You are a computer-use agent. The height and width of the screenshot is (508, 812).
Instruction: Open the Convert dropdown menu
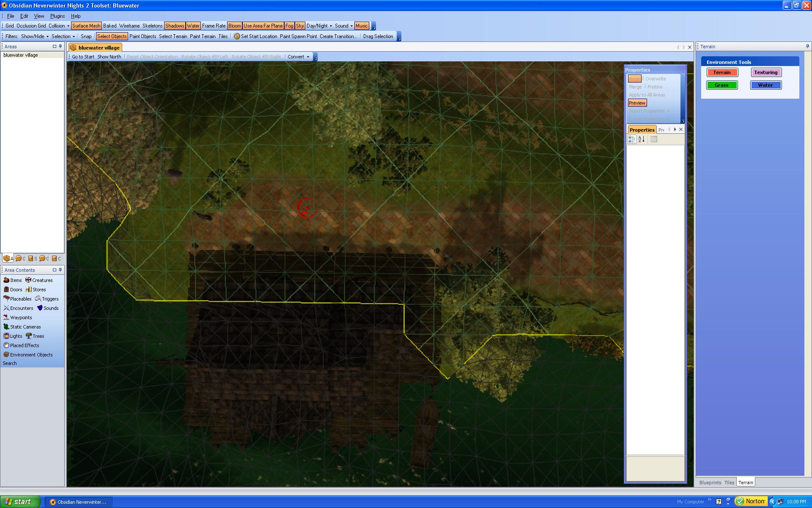[x=298, y=57]
